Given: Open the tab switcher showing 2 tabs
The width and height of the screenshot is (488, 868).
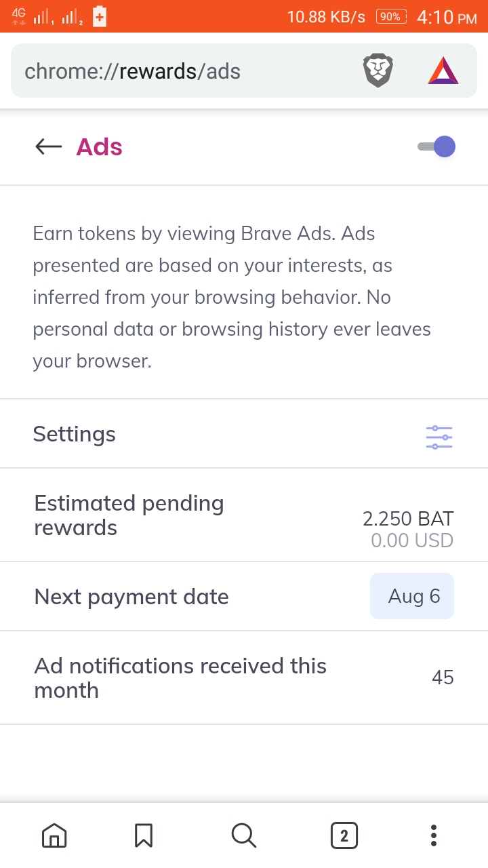Looking at the screenshot, I should [344, 835].
